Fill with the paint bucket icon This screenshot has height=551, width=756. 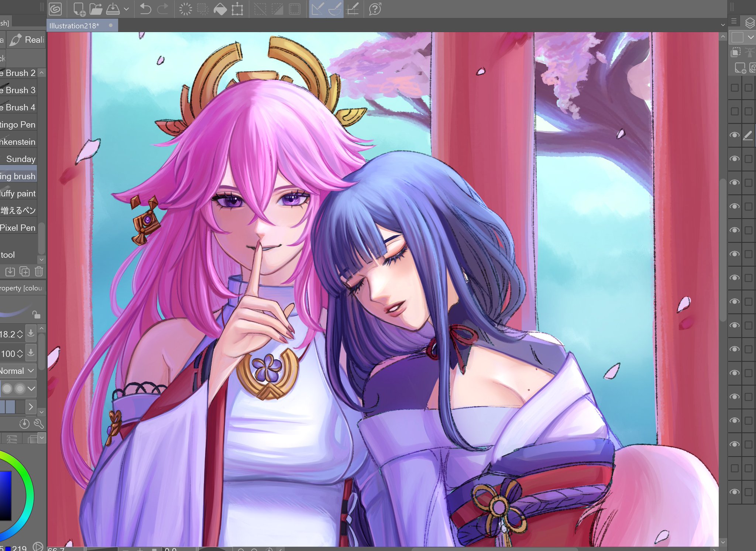(220, 9)
